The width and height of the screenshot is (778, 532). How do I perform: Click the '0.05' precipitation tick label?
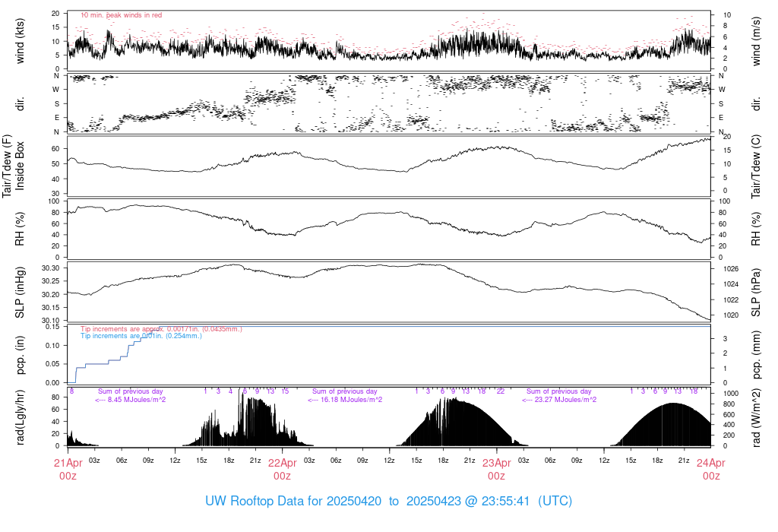pyautogui.click(x=52, y=364)
